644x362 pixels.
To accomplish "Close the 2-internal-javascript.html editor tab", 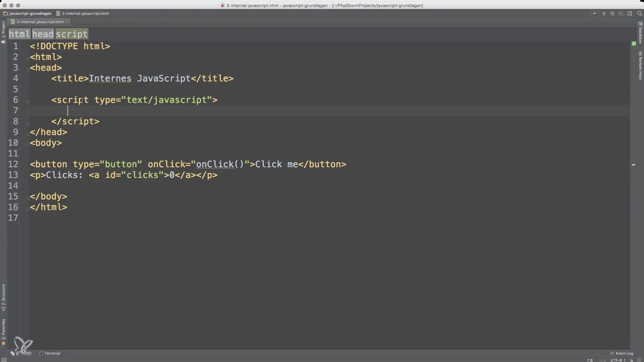I will 67,22.
